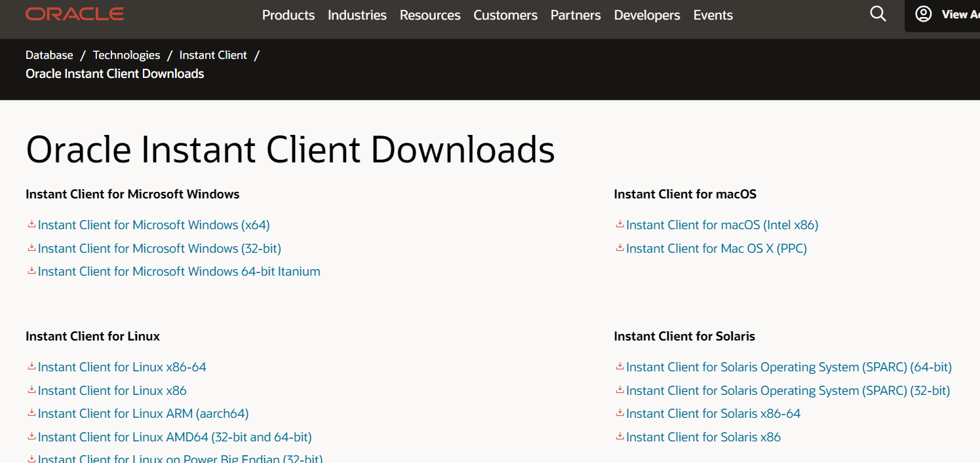Open the Developers menu
Screen dimensions: 980x463
coord(647,15)
